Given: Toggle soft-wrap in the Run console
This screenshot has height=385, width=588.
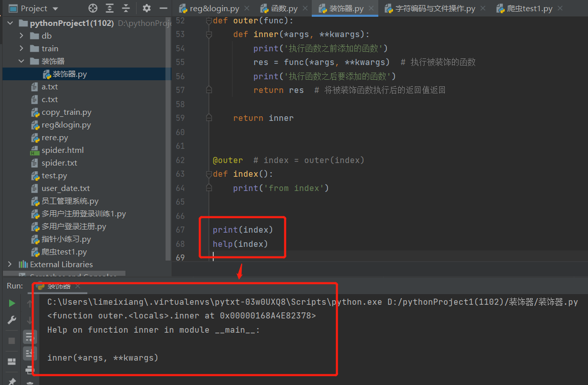Looking at the screenshot, I should coord(29,337).
